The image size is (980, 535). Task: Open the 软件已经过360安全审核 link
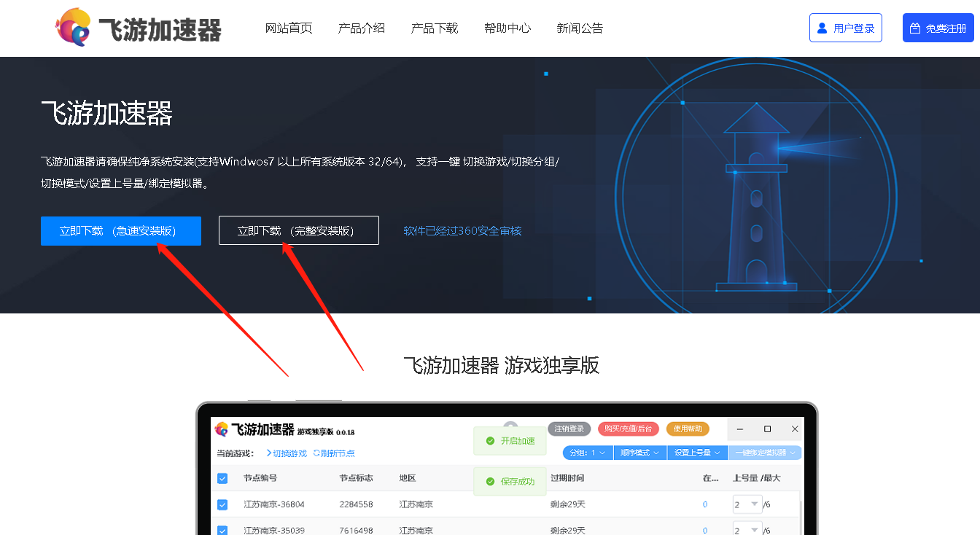[x=463, y=231]
